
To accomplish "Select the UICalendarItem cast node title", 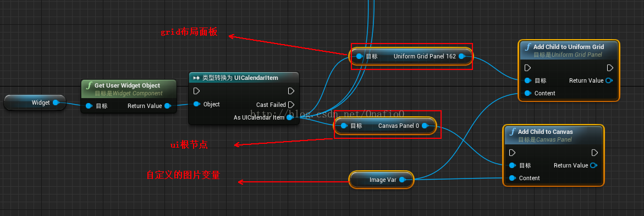I will click(240, 78).
